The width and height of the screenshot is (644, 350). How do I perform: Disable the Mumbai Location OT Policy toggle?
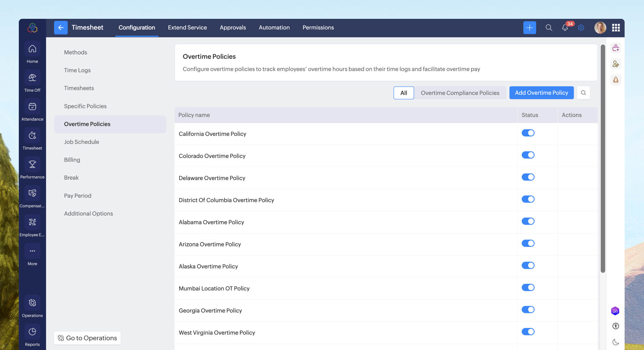click(x=528, y=287)
